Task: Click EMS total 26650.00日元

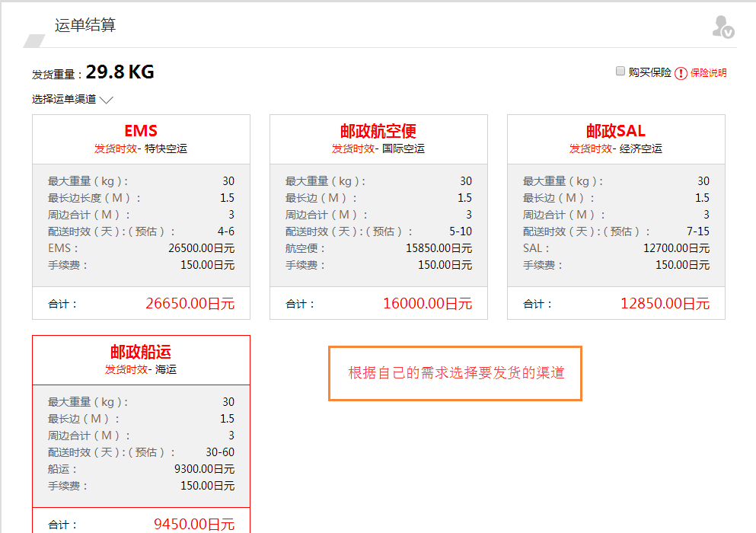Action: [190, 303]
